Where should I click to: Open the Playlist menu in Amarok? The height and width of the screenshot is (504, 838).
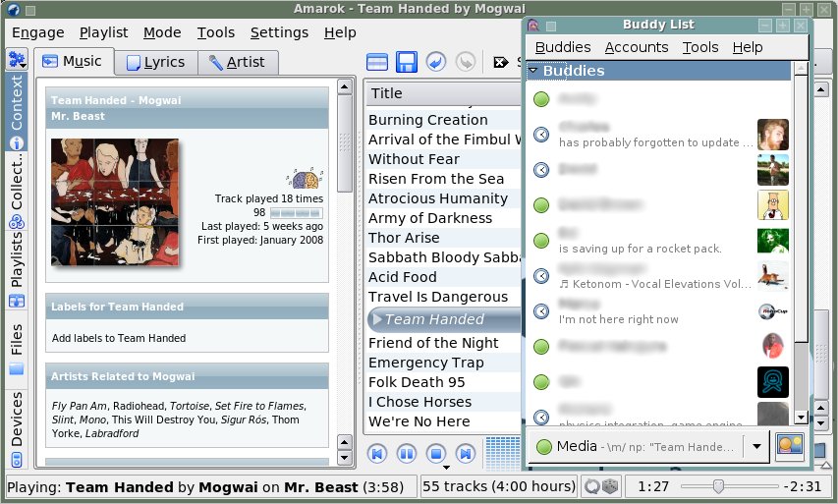pyautogui.click(x=104, y=32)
